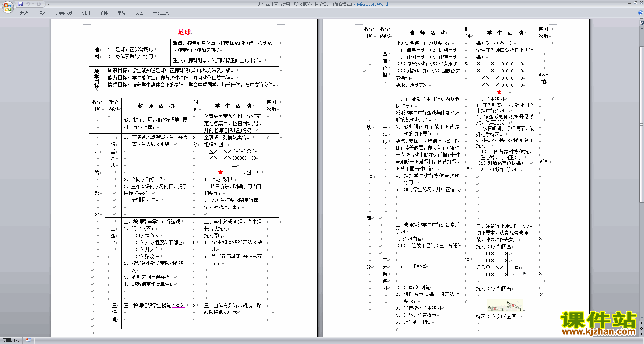The image size is (644, 344).
Task: Click the 30M arrow diagram label
Action: click(x=517, y=267)
